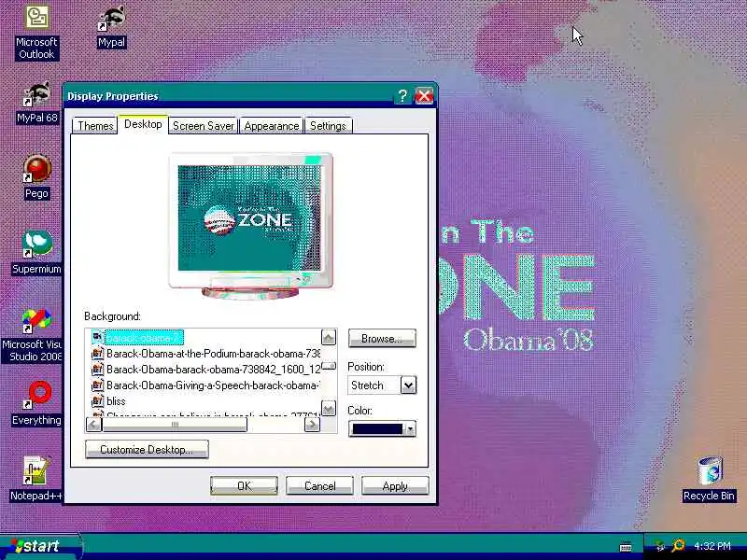This screenshot has height=560, width=747.
Task: Click the vertical scrollbar thumb in Background list
Action: (329, 366)
